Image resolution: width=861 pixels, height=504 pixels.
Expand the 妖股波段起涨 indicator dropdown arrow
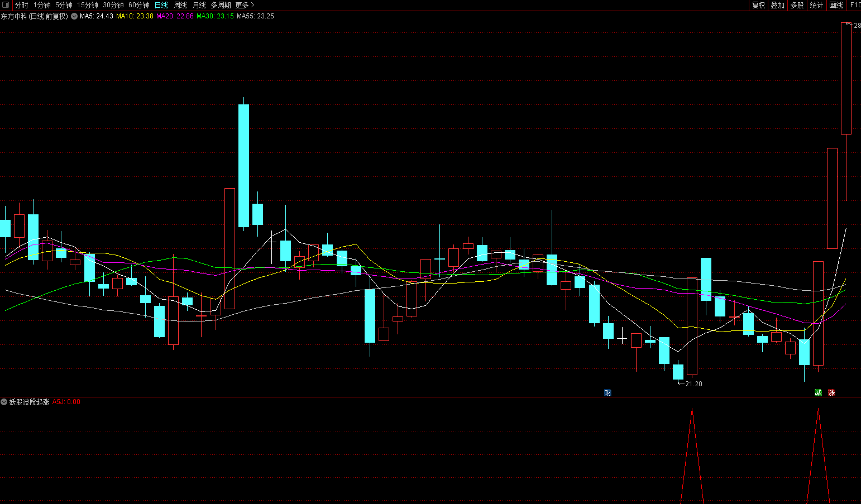4,402
